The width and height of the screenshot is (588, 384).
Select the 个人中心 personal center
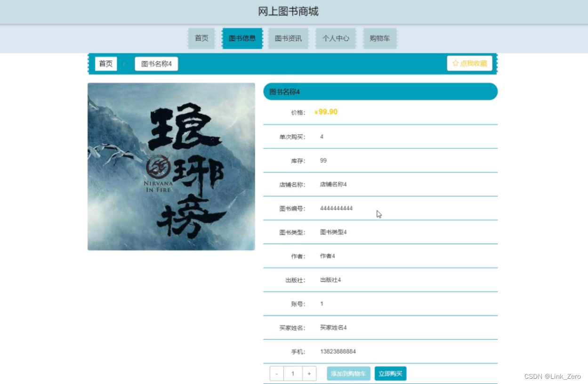(335, 39)
